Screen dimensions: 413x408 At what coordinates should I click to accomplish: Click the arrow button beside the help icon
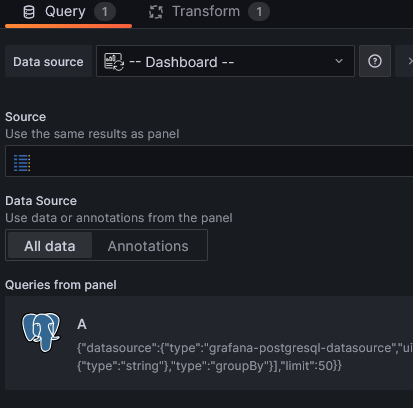pos(405,61)
